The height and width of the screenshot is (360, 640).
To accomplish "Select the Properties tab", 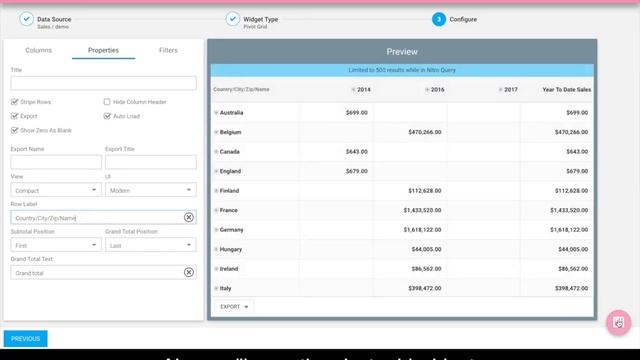I will tap(103, 50).
